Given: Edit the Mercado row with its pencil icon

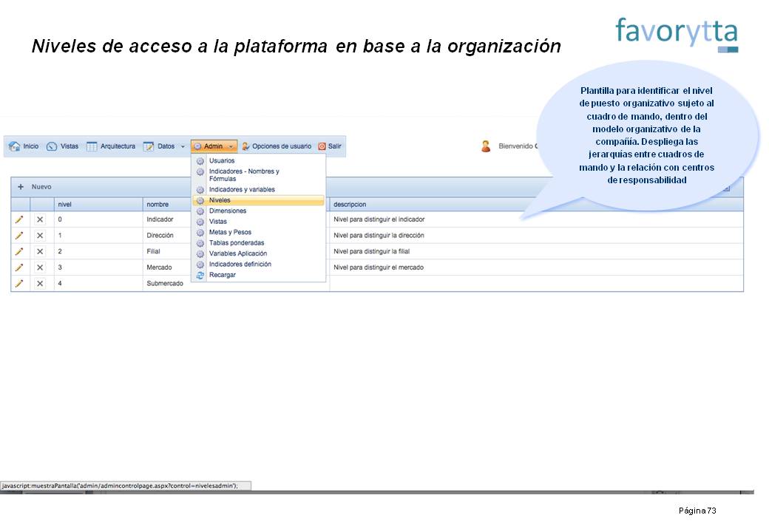Looking at the screenshot, I should tap(19, 267).
